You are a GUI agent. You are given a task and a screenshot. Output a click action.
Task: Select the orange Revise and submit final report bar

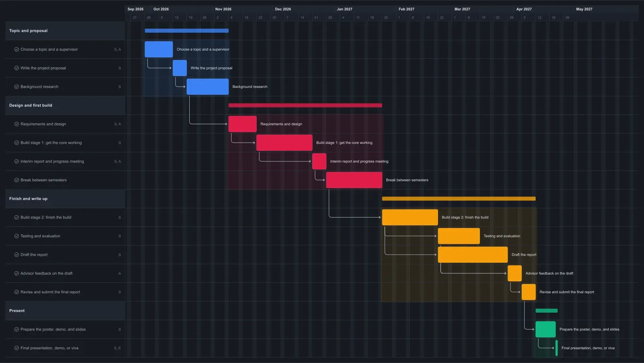click(529, 292)
